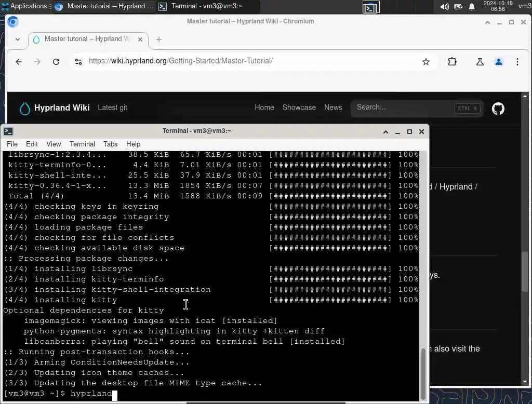
Task: Click ':: Running post-transaction hooks...' line
Action: point(96,352)
